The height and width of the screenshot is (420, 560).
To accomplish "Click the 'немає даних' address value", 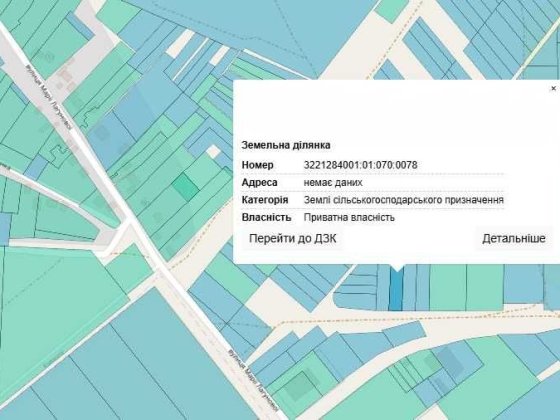I will [x=333, y=182].
